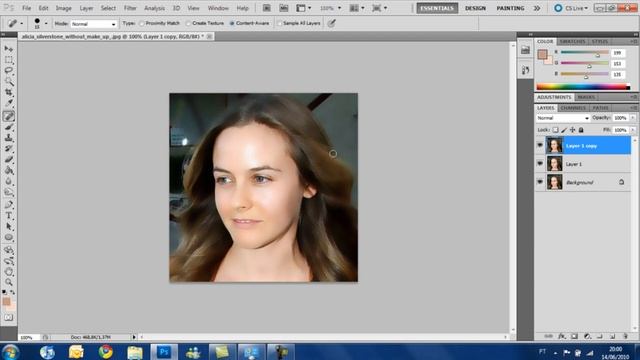Select the Pen tool
The image size is (640, 360).
[9, 205]
